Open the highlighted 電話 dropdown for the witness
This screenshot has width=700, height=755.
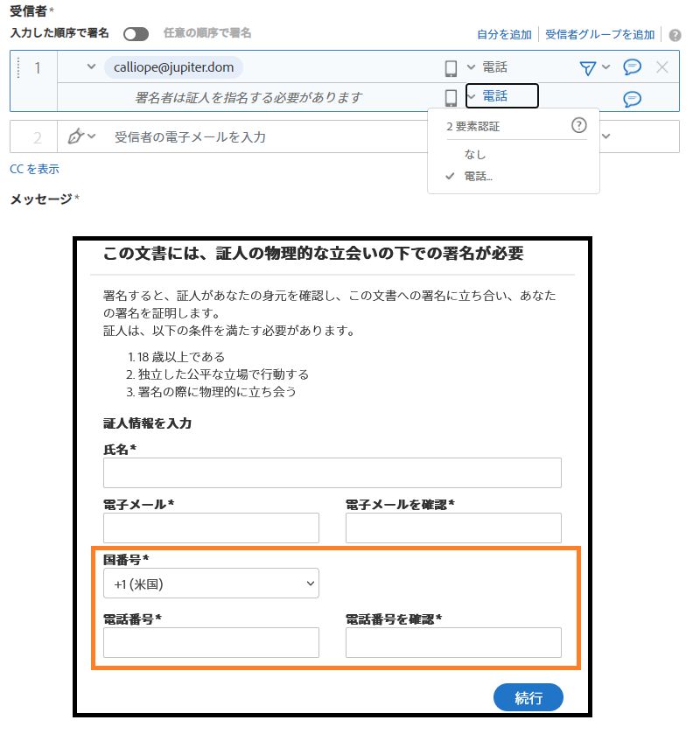point(501,96)
